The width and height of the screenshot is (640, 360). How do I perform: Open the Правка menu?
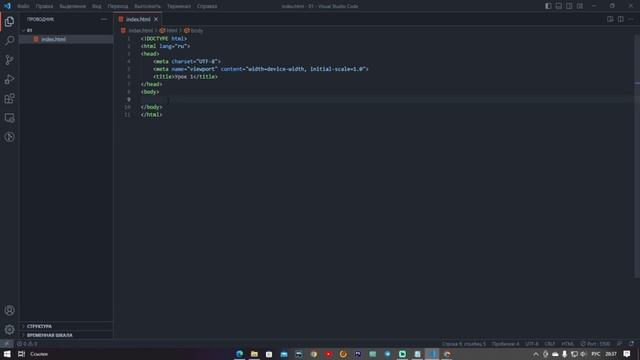44,6
